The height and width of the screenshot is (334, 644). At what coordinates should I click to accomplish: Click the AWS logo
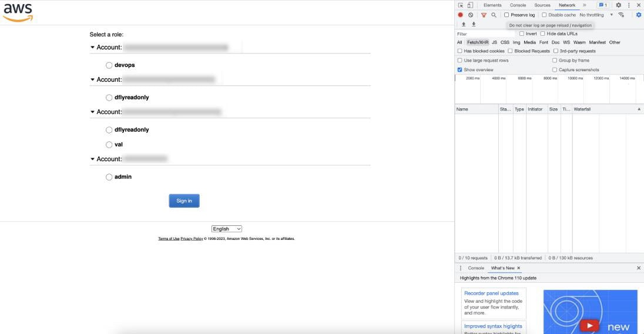[18, 13]
